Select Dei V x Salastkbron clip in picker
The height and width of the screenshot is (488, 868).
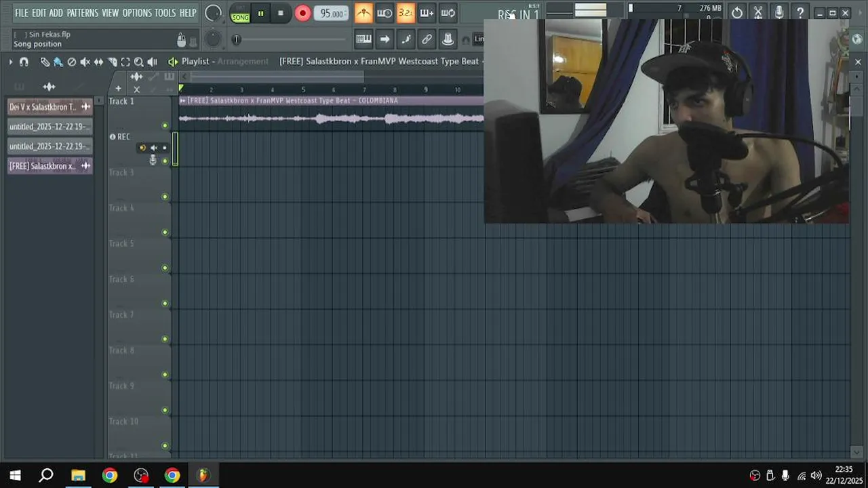tap(50, 107)
